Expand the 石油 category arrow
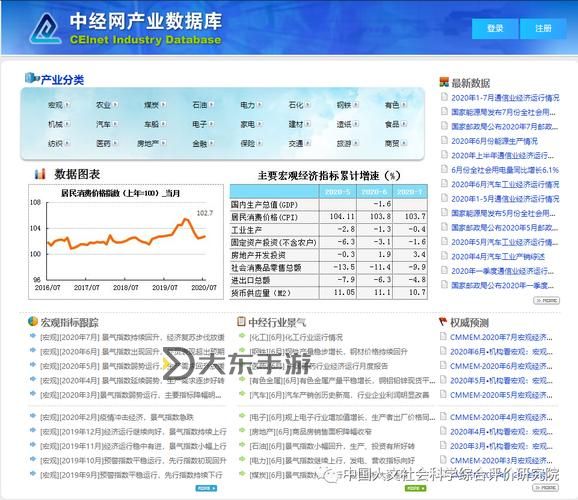 point(212,105)
